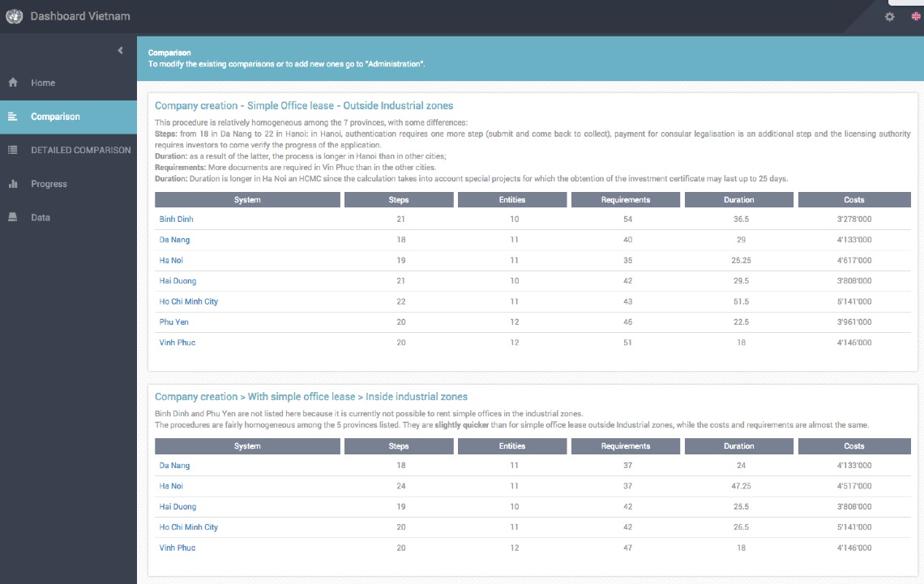Select Ho Chi Minh City in first table

pyautogui.click(x=188, y=301)
